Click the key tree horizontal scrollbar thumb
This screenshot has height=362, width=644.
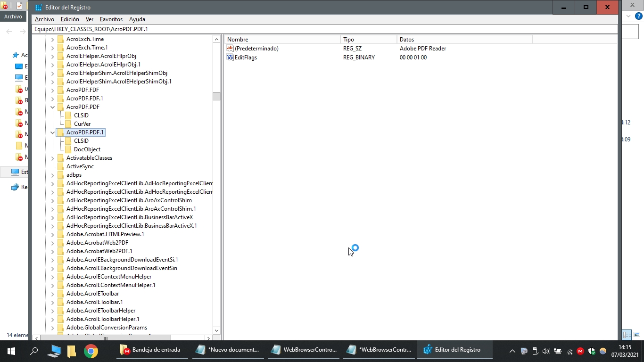coord(106,338)
